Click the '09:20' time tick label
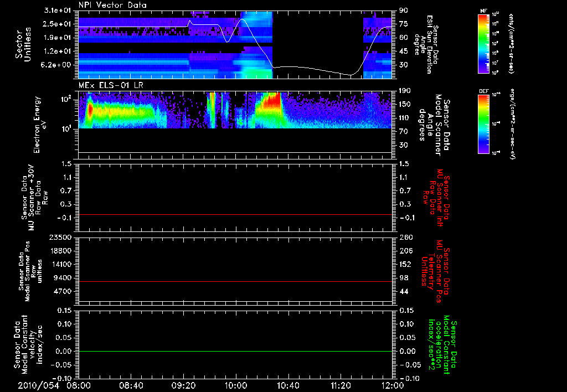Viewport: 567px width, 392px height. tap(183, 385)
